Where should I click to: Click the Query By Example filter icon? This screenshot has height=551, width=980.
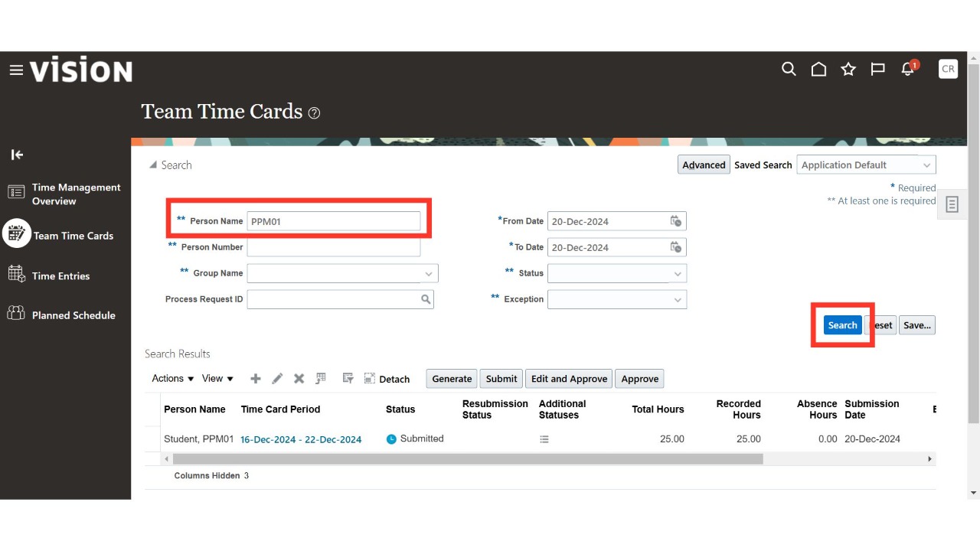point(348,379)
